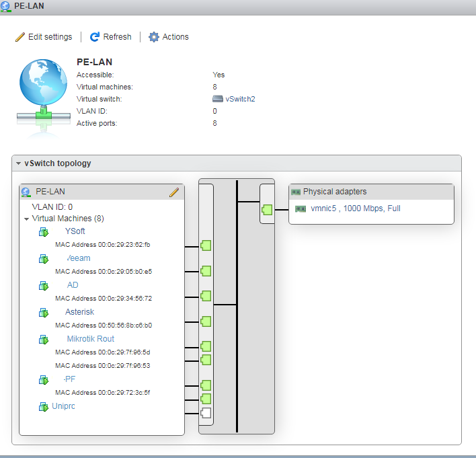The width and height of the screenshot is (476, 458).
Task: Click the white unconnected port at the bottom
Action: (206, 412)
